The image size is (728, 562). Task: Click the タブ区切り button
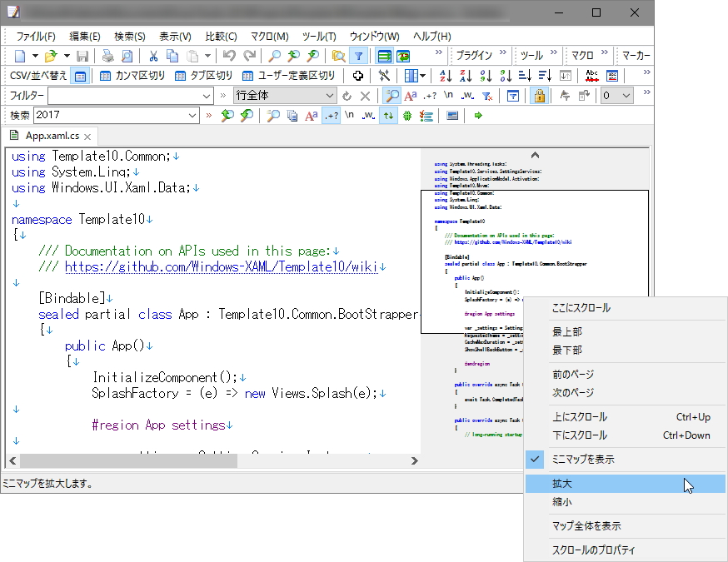pos(204,76)
